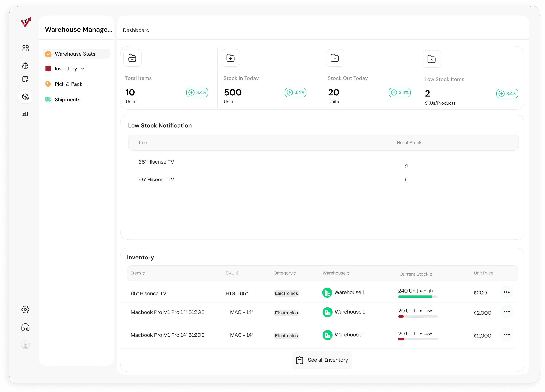545x392 pixels.
Task: Click the 3.4% badge on Stock Out Today card
Action: 400,92
